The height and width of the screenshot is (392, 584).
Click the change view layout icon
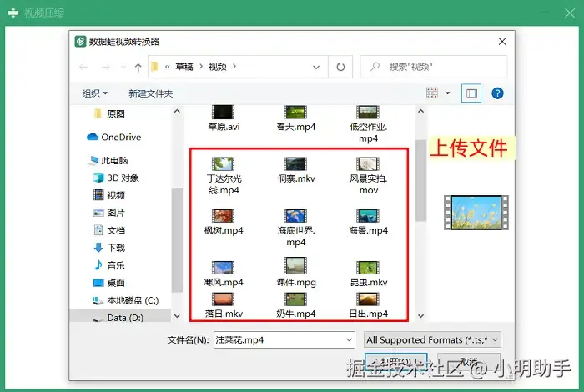tap(432, 93)
